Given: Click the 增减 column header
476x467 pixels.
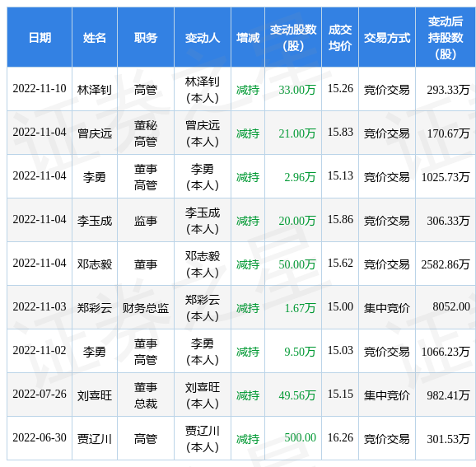Looking at the screenshot, I should coord(248,37).
